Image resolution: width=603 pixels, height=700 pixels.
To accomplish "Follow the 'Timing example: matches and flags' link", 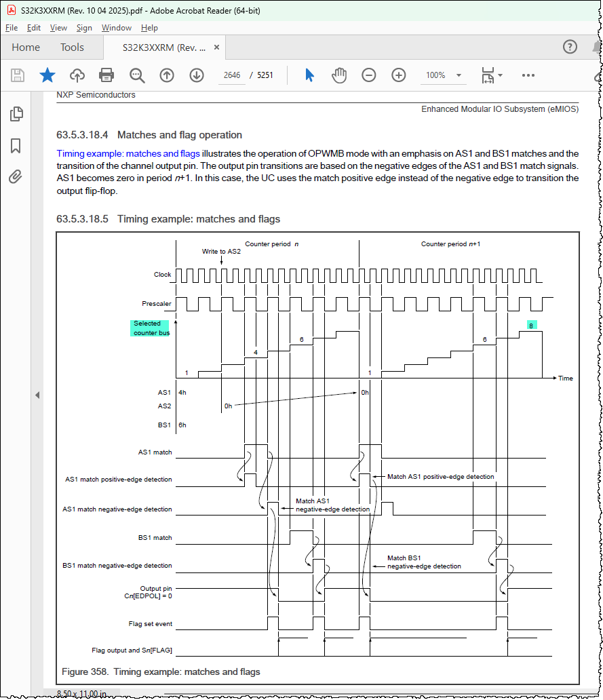I will coord(128,153).
